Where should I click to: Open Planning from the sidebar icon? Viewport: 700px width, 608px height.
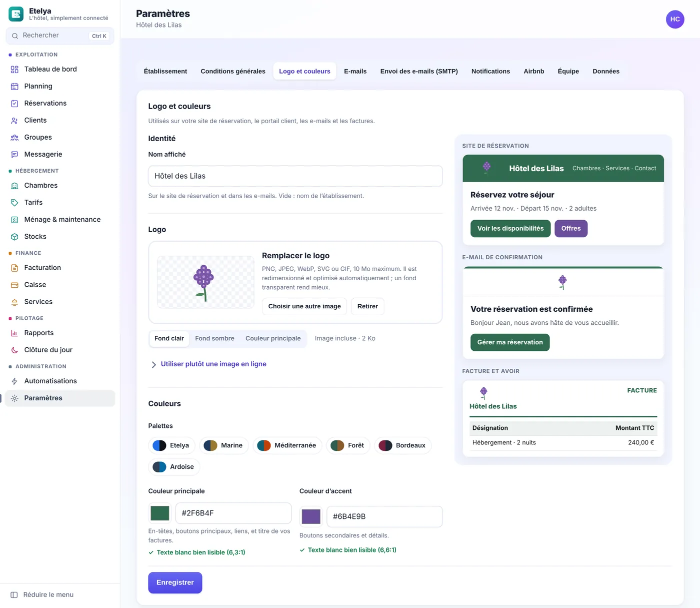click(14, 86)
